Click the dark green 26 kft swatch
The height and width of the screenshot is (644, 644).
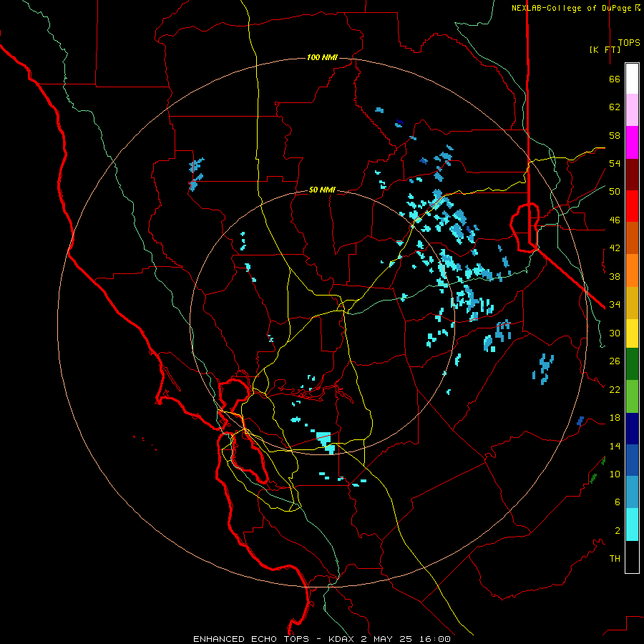[x=632, y=364]
